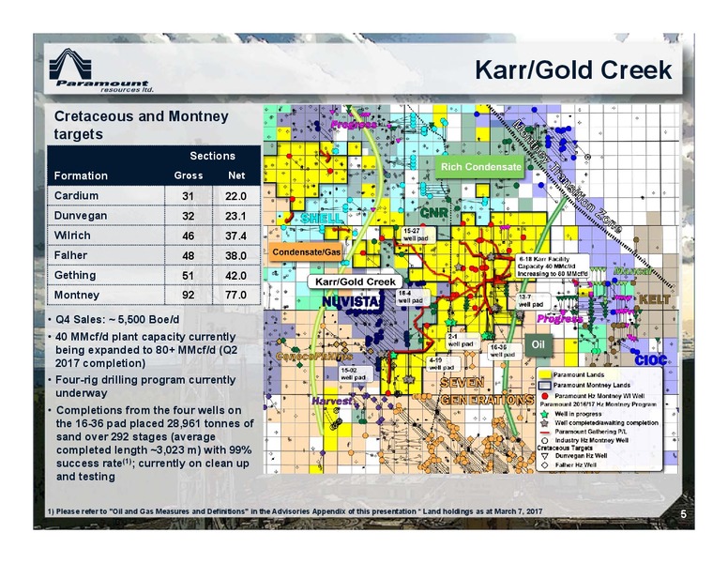
Task: Click the slide page number 5
Action: [683, 514]
